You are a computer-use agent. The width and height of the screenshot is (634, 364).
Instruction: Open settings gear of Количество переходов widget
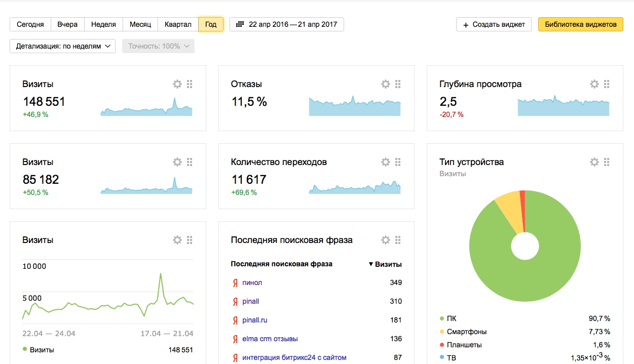click(386, 162)
